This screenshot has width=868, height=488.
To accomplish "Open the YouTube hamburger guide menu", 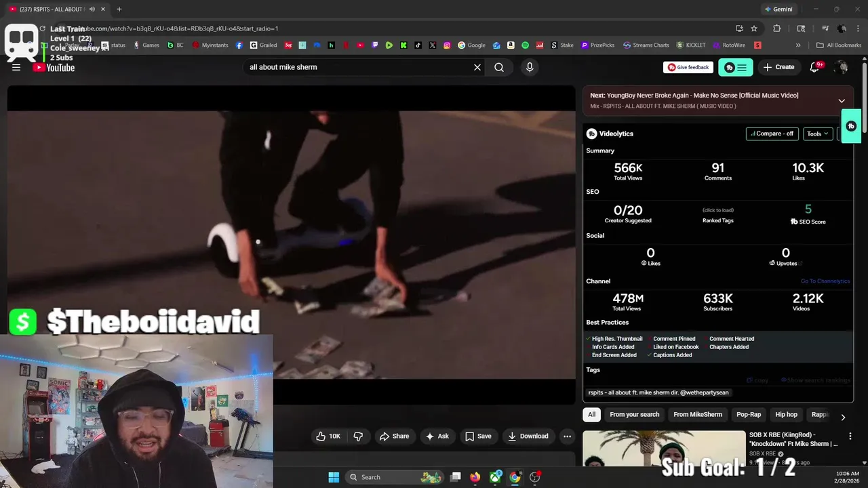I will click(16, 67).
